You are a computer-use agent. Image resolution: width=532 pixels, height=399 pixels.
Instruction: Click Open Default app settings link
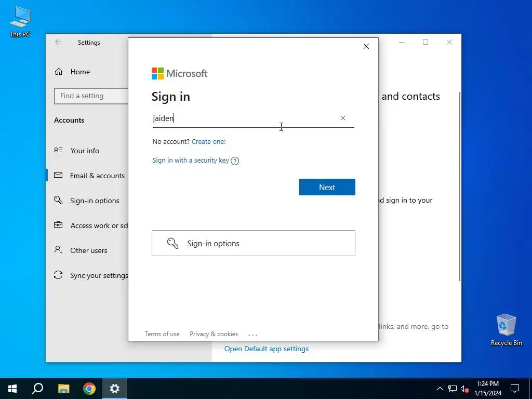pyautogui.click(x=267, y=349)
